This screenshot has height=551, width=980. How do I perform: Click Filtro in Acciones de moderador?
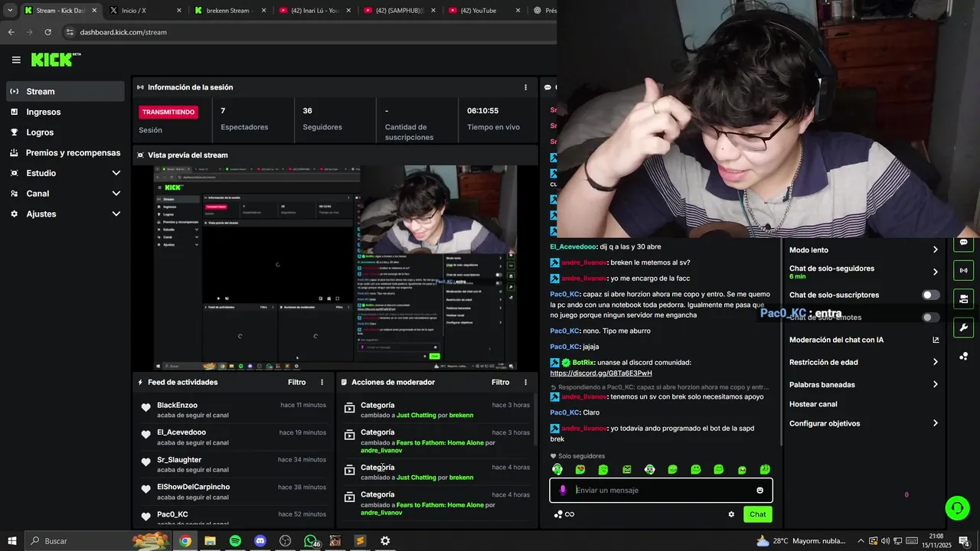tap(500, 382)
